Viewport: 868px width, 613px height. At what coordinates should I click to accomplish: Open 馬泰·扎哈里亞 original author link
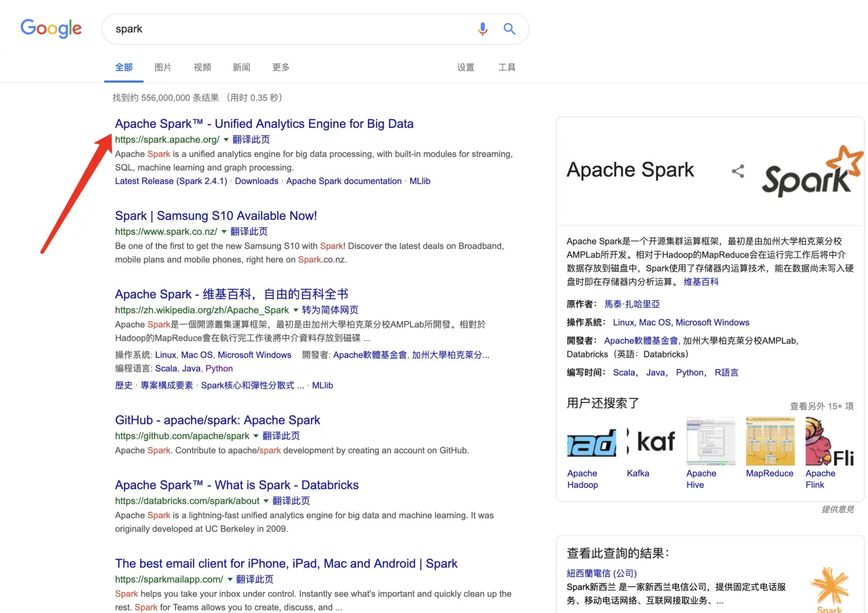tap(632, 304)
